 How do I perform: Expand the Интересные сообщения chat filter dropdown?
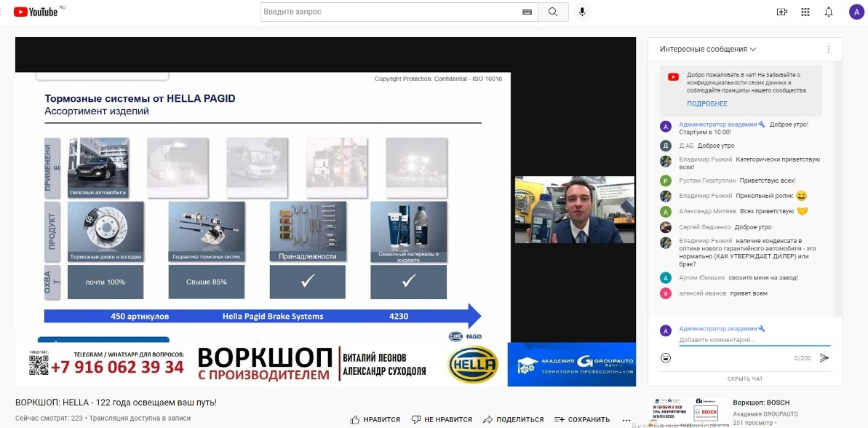point(708,49)
